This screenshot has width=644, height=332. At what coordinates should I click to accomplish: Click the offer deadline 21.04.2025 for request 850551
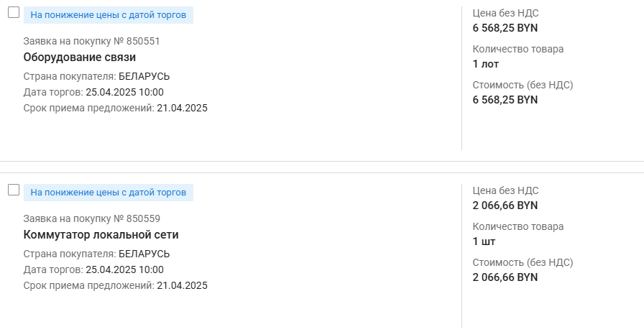[182, 108]
